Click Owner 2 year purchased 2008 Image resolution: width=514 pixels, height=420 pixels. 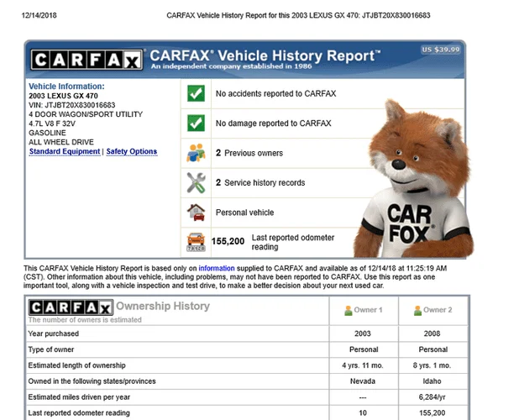coord(432,333)
